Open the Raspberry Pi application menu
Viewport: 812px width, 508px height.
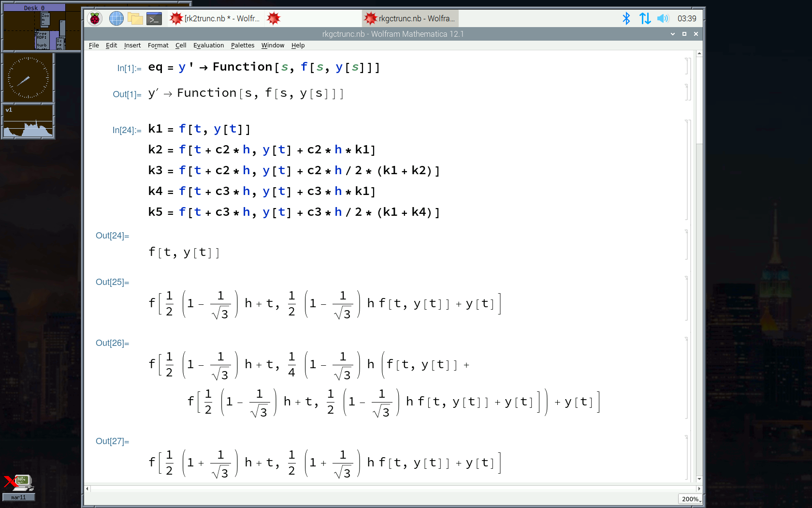[x=95, y=19]
